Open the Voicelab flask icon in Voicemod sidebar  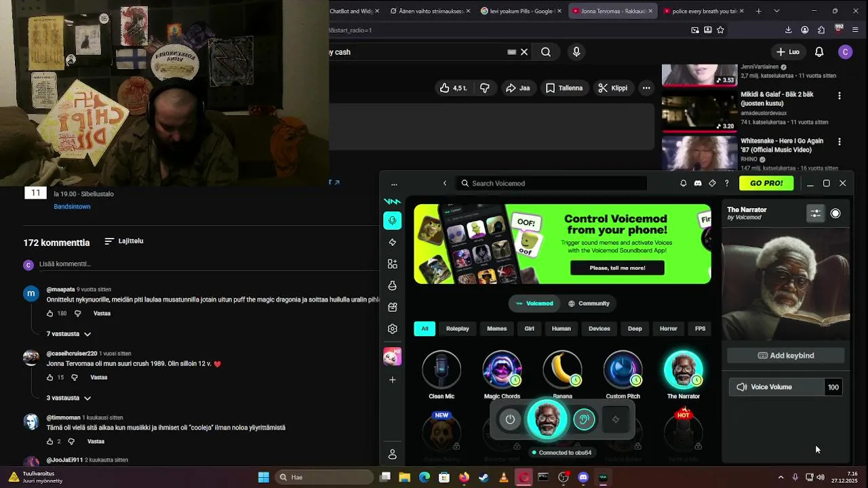(x=392, y=285)
